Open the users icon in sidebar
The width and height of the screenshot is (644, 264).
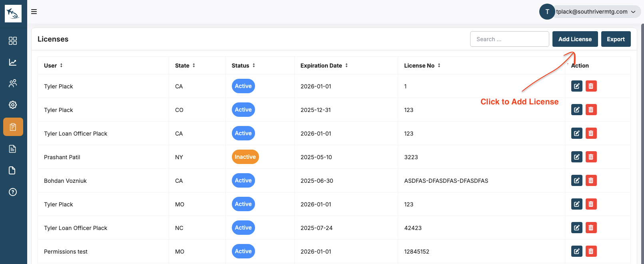[x=13, y=83]
